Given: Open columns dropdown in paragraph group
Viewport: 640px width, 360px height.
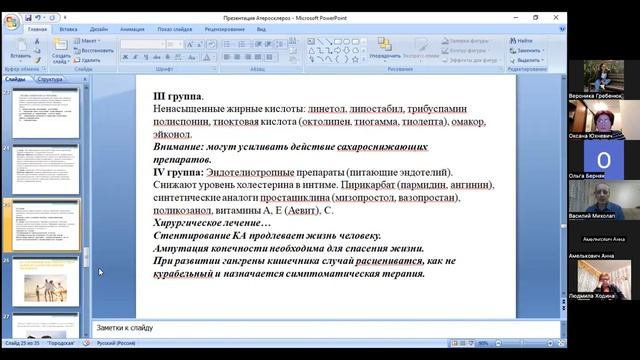Looking at the screenshot, I should click(270, 57).
